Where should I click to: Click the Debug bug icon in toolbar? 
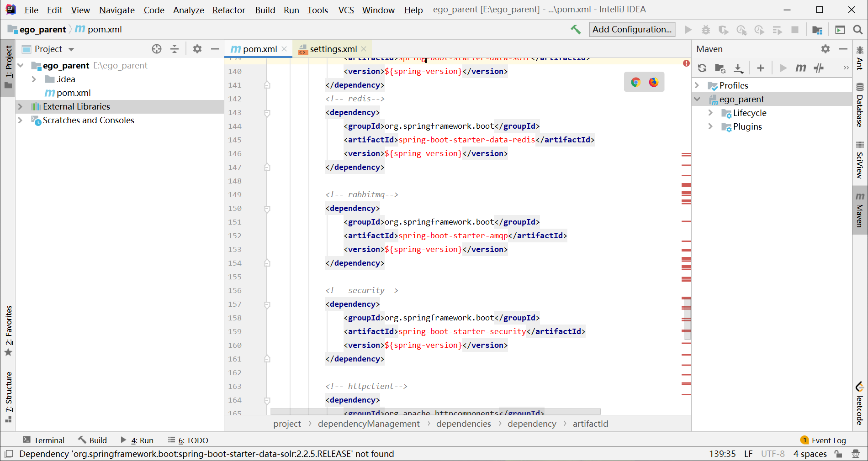(x=706, y=30)
